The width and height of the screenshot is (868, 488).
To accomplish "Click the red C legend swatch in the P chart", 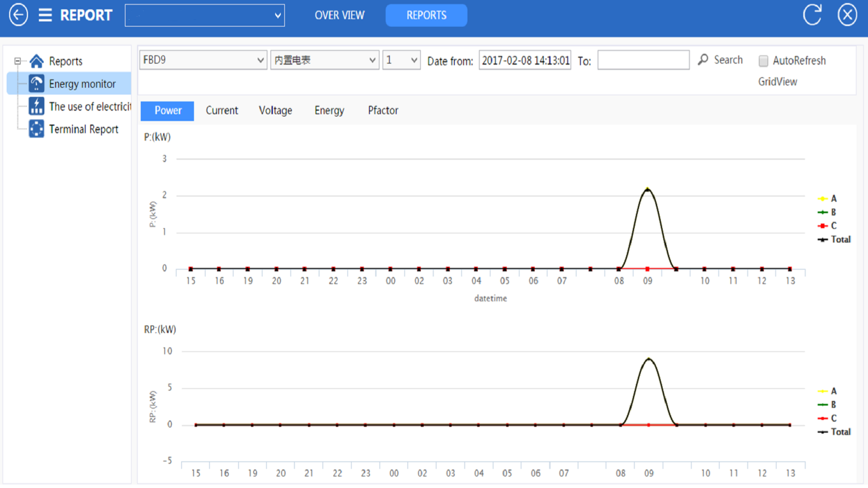I will pyautogui.click(x=822, y=226).
